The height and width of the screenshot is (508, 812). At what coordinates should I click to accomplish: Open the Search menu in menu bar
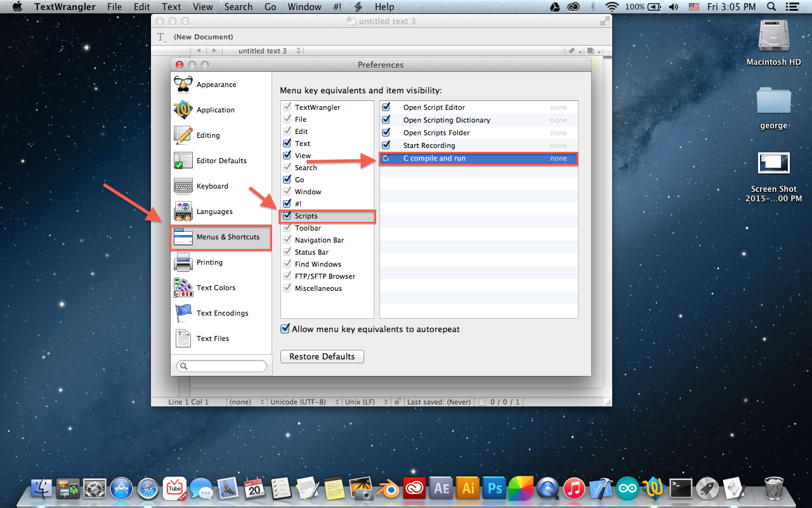pyautogui.click(x=239, y=7)
